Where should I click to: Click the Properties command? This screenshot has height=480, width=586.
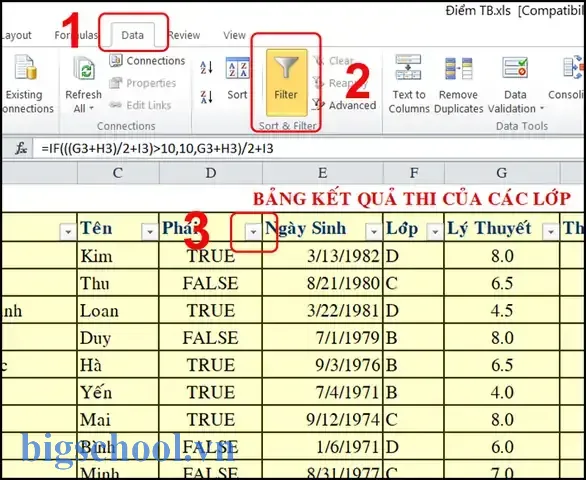[142, 83]
